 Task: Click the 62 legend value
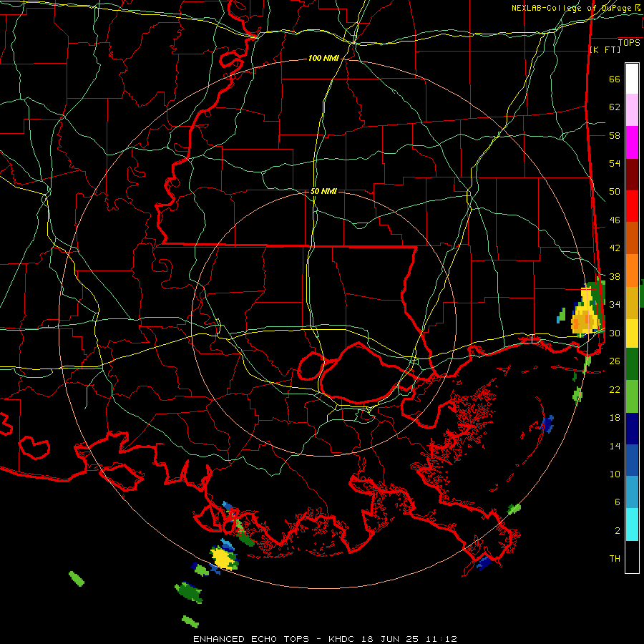615,107
